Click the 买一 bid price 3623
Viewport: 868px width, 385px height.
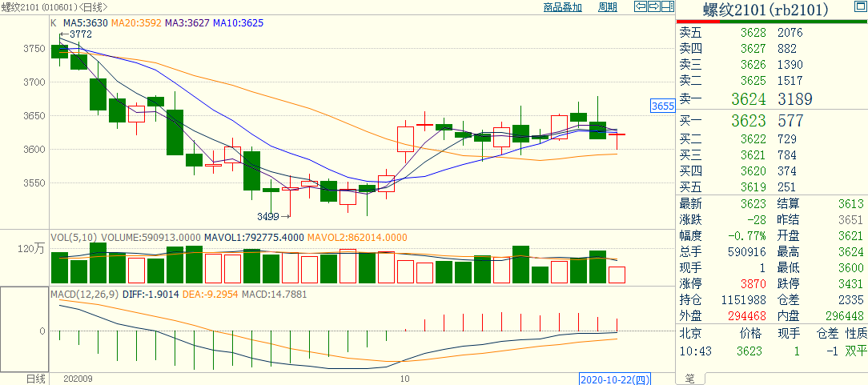748,121
